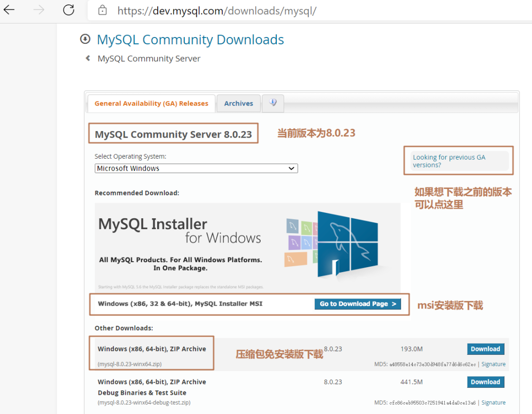Image resolution: width=532 pixels, height=414 pixels.
Task: Download the 441.5M debug test ZIP
Action: point(486,382)
